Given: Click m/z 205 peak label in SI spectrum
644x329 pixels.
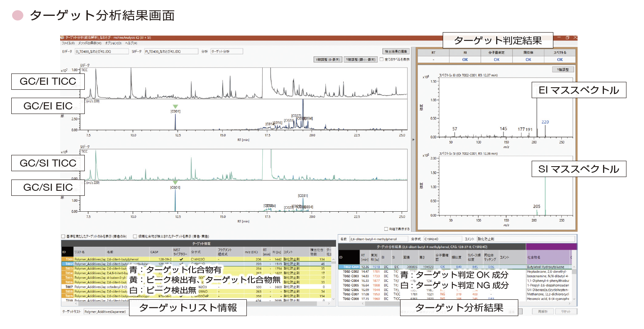Looking at the screenshot, I should pos(537,206).
